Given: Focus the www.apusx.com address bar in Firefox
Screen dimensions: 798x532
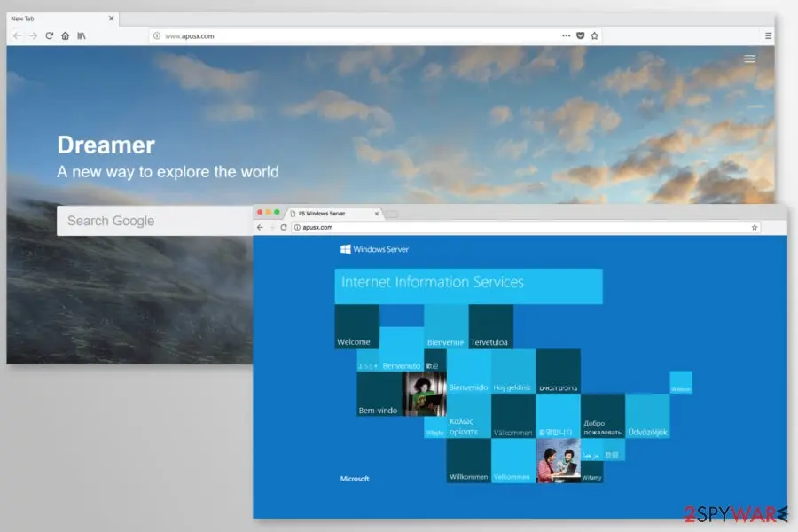Looking at the screenshot, I should [374, 35].
